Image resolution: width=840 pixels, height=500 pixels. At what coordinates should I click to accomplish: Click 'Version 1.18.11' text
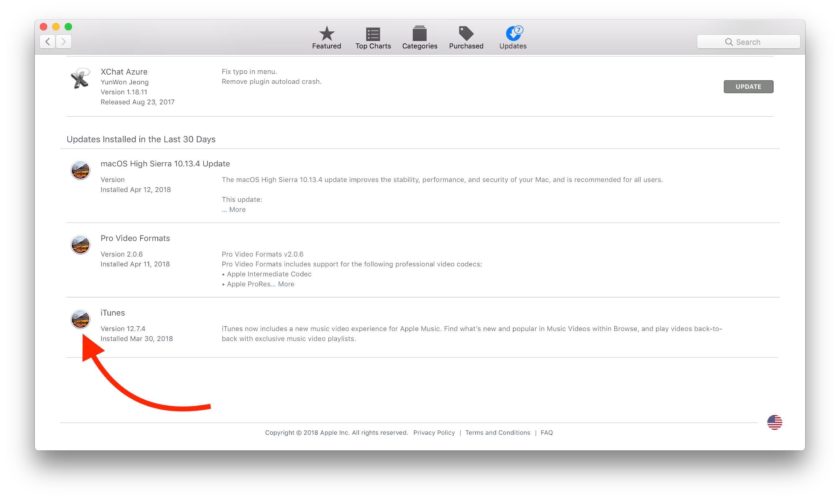(124, 92)
